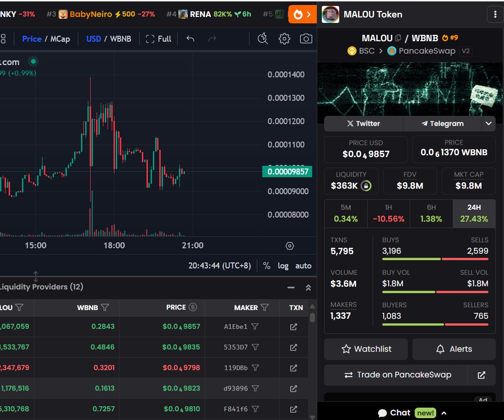Click the BSC chain link

click(x=361, y=51)
